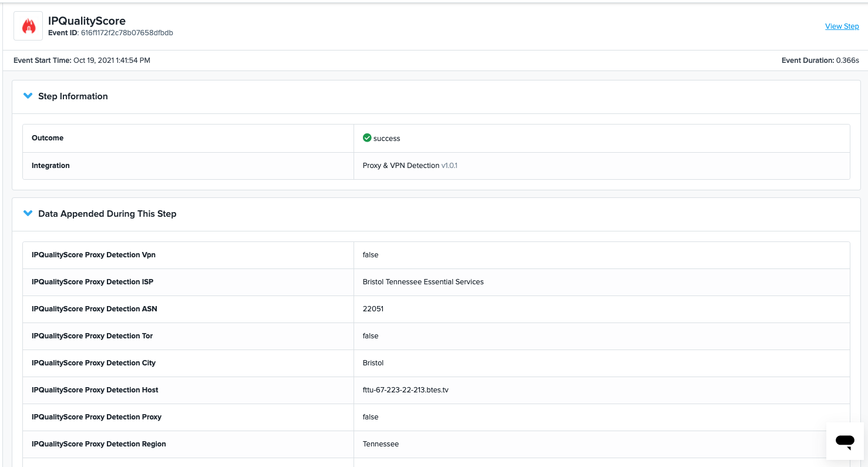
Task: Collapse the Step Information section chevron
Action: [28, 96]
